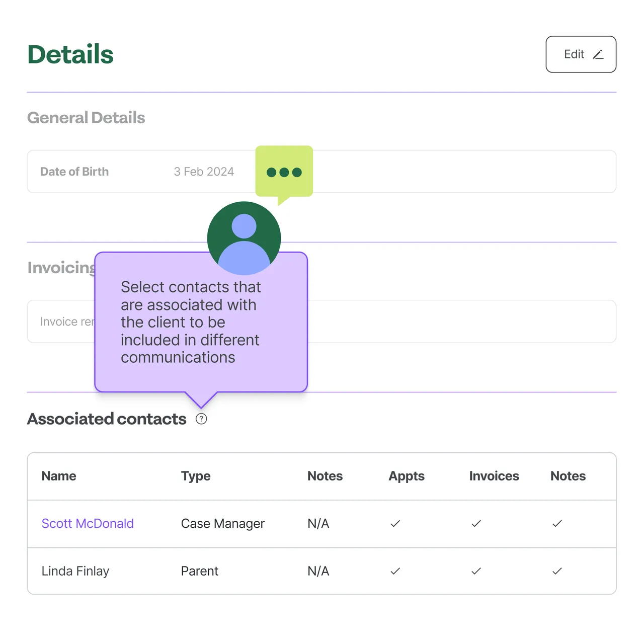Click the user avatar icon
Viewport: 644px width, 644px height.
[244, 238]
